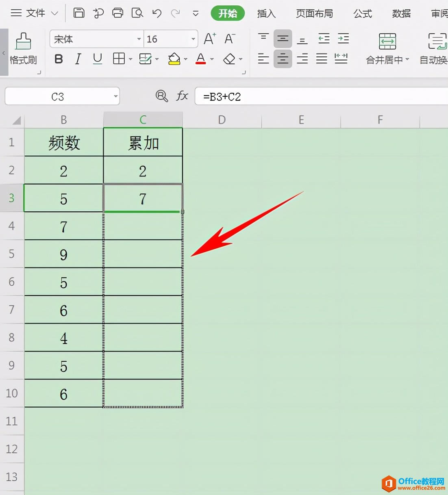The width and height of the screenshot is (448, 495).
Task: Expand the fill color dropdown arrow
Action: point(185,59)
